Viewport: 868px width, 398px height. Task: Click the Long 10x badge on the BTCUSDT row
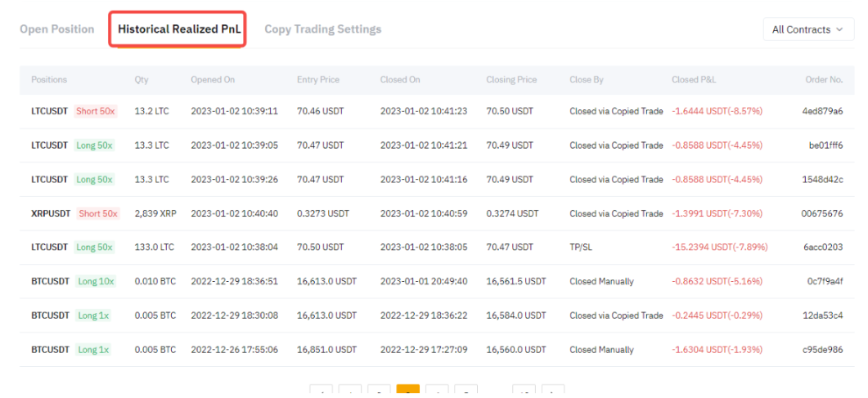[96, 281]
